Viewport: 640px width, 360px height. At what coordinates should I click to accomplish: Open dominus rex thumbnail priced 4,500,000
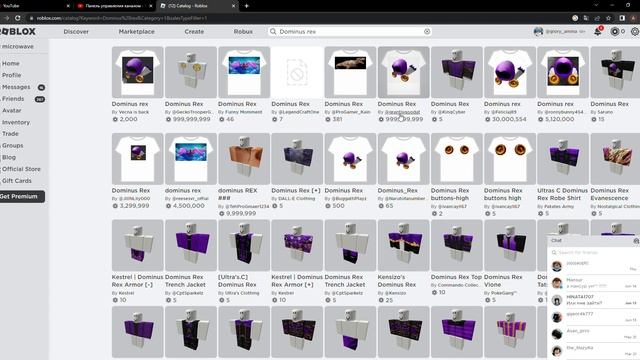point(191,158)
